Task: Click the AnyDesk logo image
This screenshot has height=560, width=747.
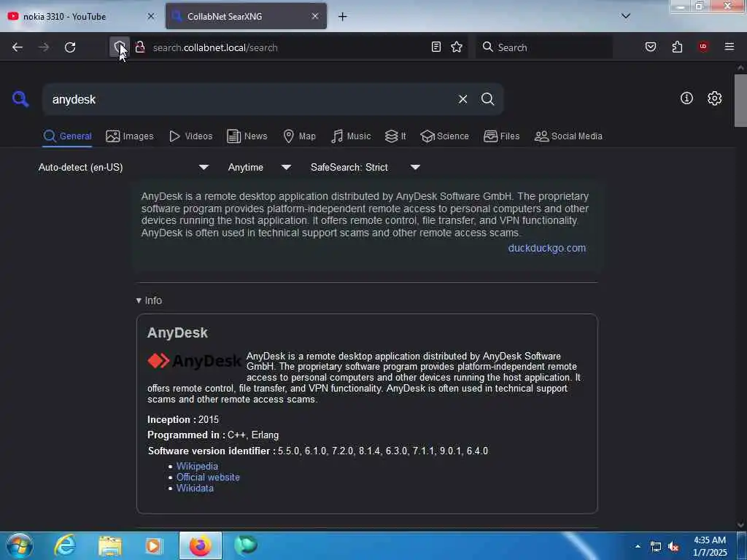Action: 194,361
